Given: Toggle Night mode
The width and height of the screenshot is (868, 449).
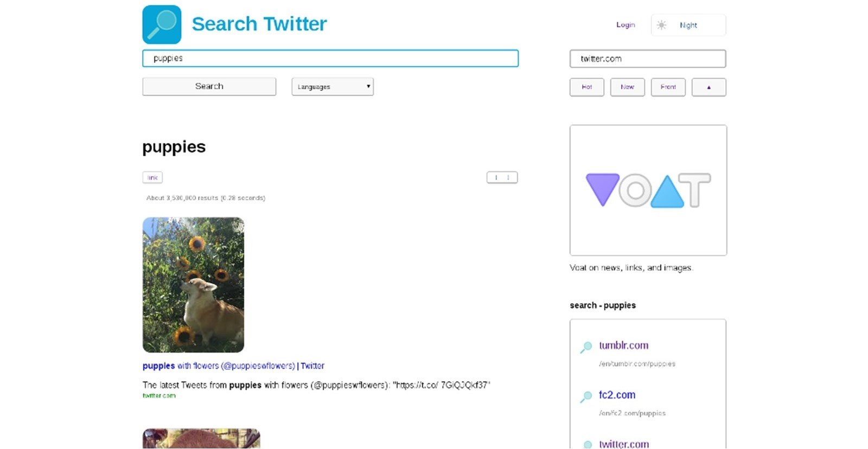Looking at the screenshot, I should point(688,25).
